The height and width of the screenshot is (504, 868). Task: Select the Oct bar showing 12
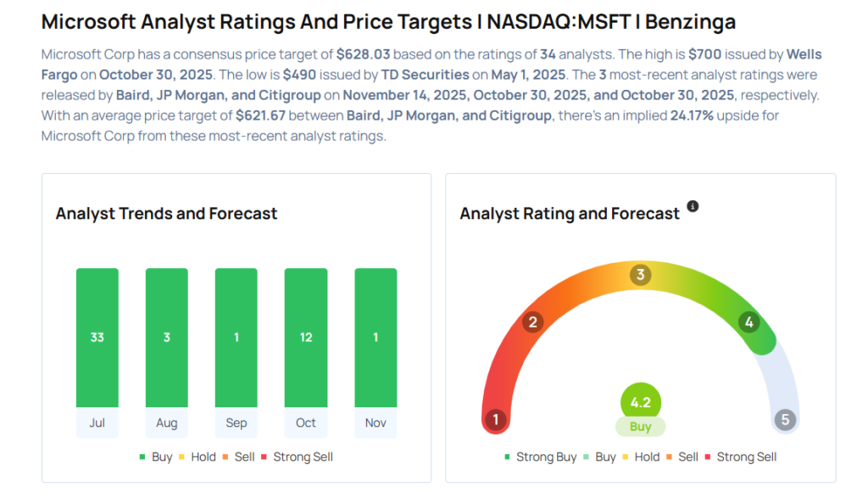(306, 338)
